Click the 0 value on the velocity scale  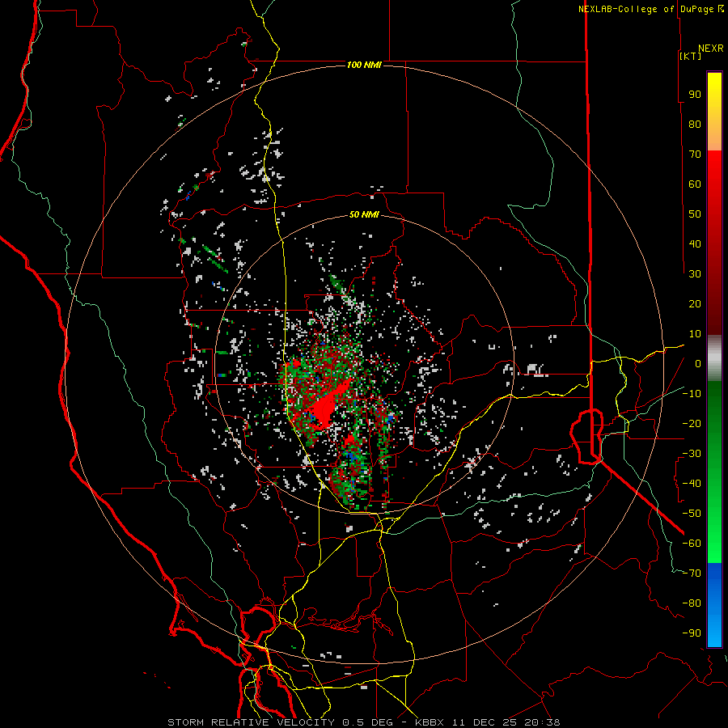coord(698,363)
